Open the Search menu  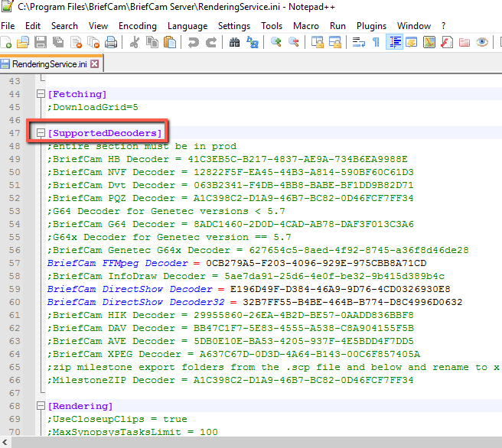tap(64, 26)
